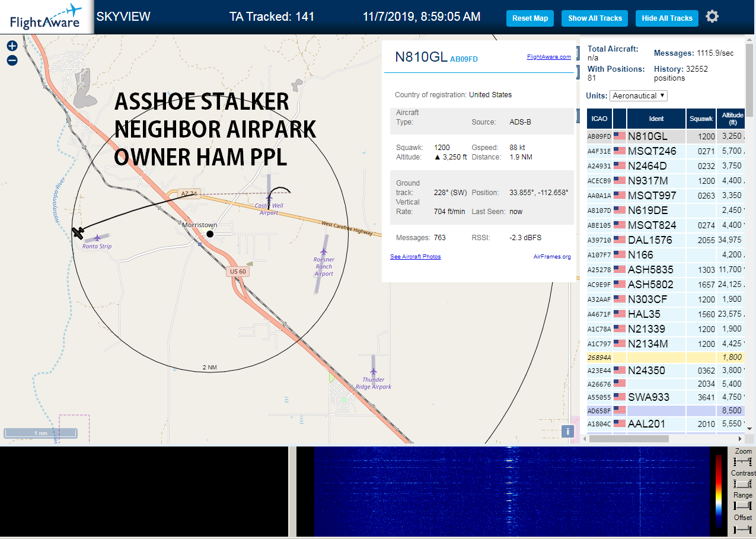Click the US 60 highway shield
This screenshot has width=756, height=539.
tap(237, 272)
